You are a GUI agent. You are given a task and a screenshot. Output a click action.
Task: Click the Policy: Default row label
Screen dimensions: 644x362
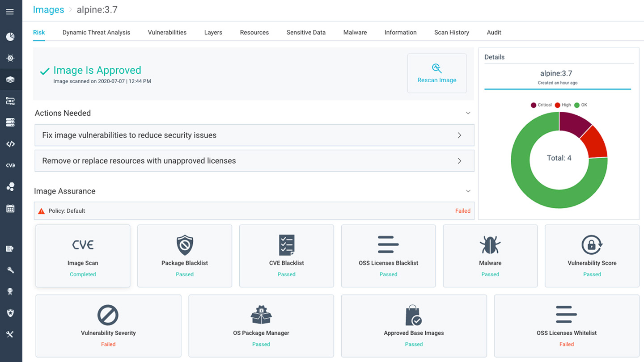pos(67,211)
